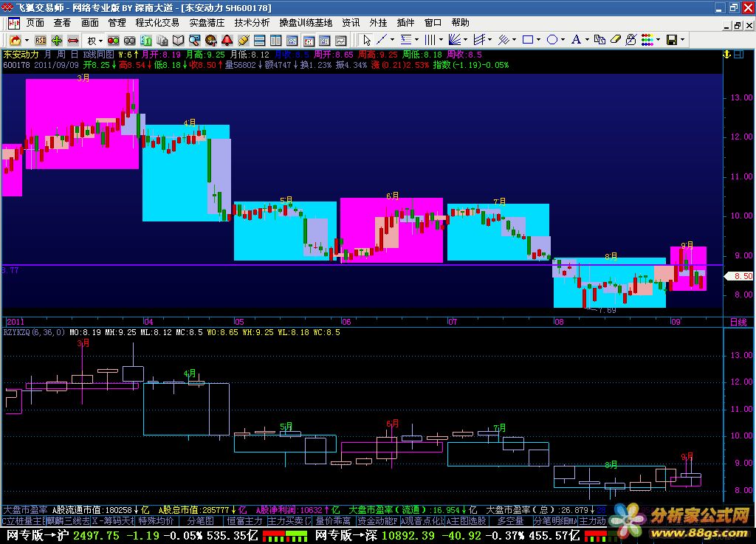The height and width of the screenshot is (544, 756).
Task: Expand the line tool dropdown arrow
Action: pyautogui.click(x=392, y=40)
